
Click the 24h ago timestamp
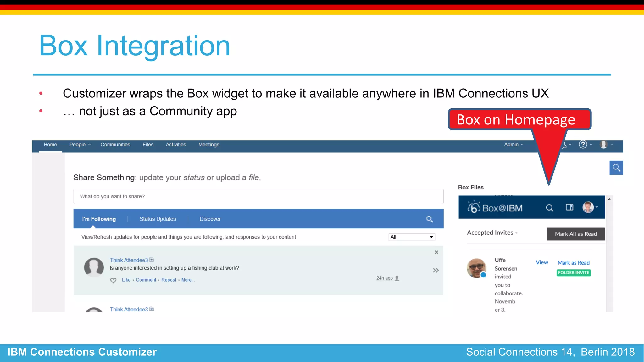click(x=385, y=278)
